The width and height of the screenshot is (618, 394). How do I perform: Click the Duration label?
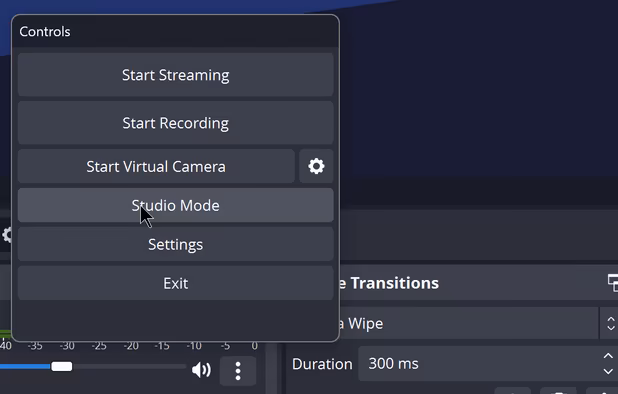pos(322,364)
